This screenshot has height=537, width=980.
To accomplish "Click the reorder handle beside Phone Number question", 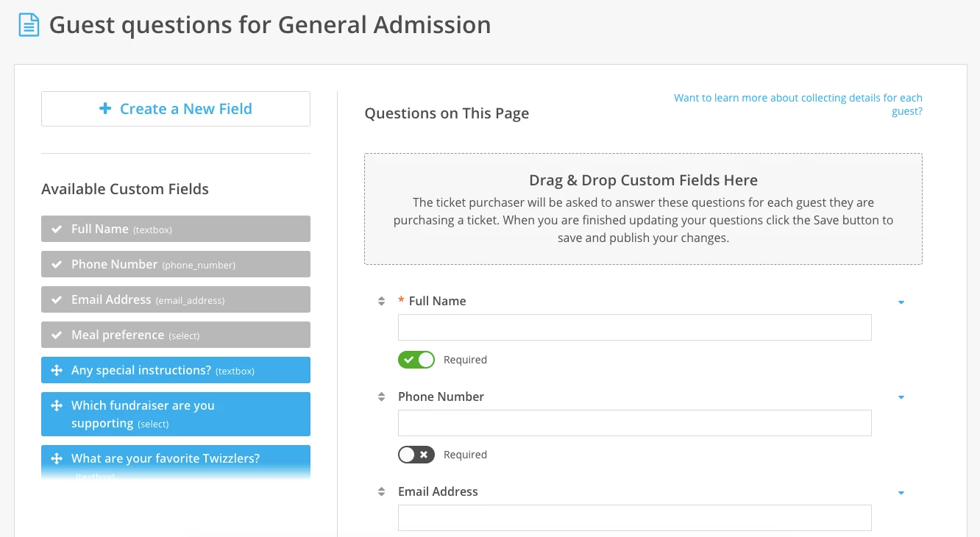I will tap(381, 396).
